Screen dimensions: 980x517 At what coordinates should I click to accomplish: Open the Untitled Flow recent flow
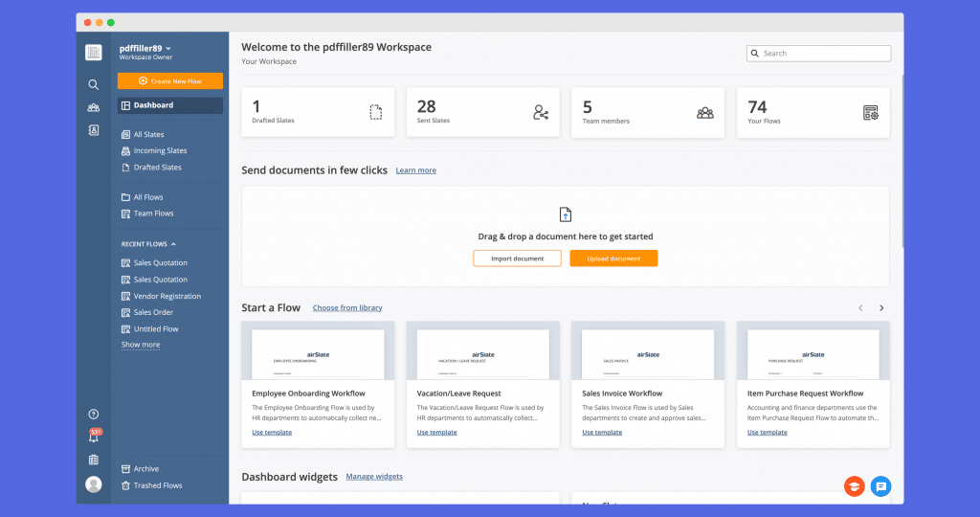click(x=150, y=328)
